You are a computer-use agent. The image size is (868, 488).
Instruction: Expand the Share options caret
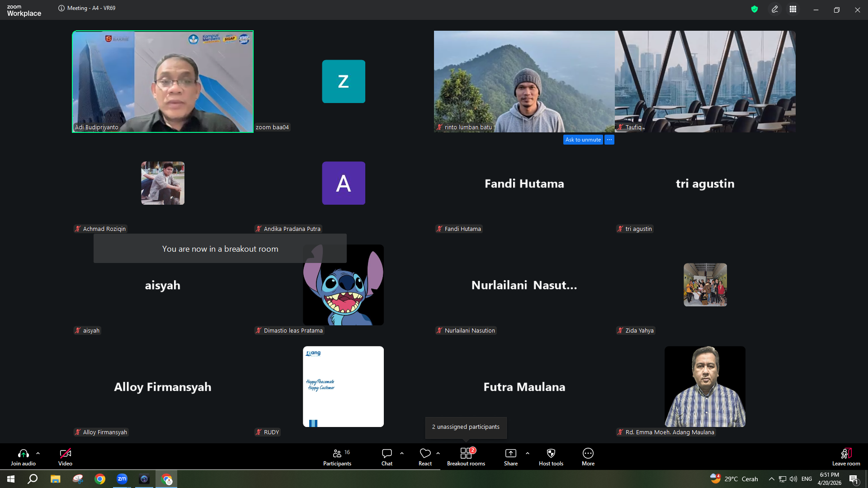tap(528, 453)
